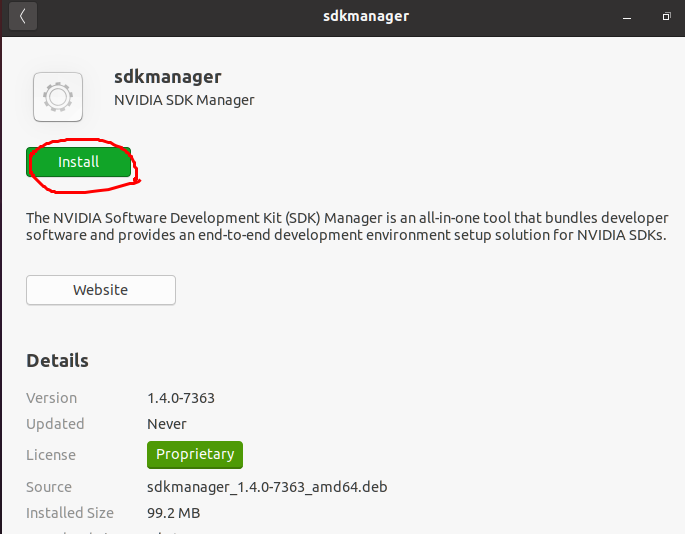Click the Updated value Never
Screen dimensions: 685x534
pyautogui.click(x=167, y=424)
